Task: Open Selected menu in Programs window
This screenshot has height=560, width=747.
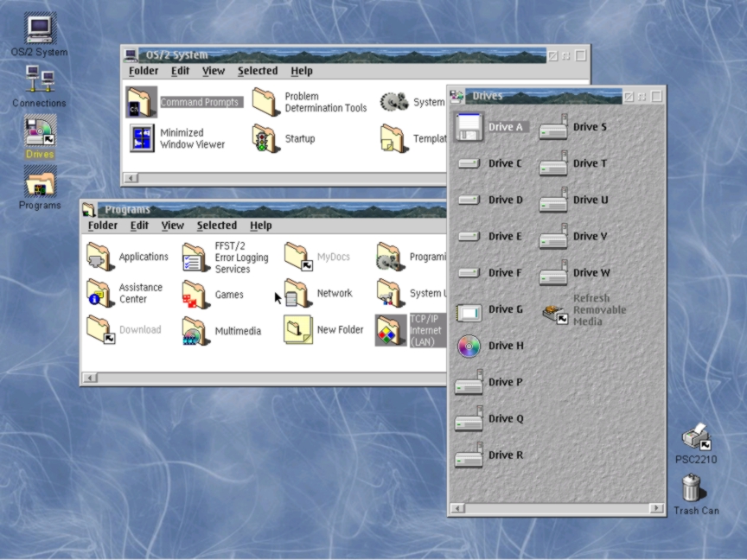Action: [x=216, y=226]
